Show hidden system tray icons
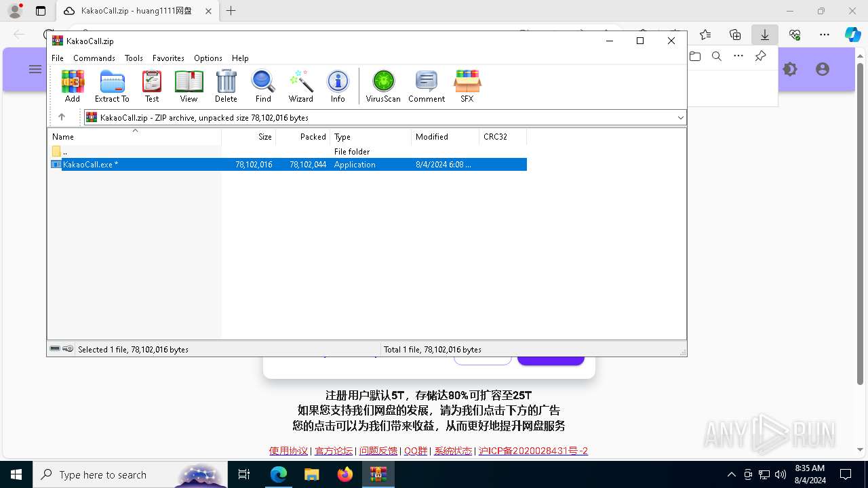Image resolution: width=868 pixels, height=488 pixels. pos(731,474)
